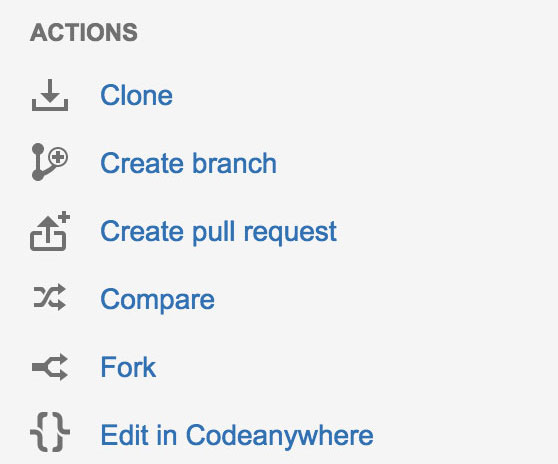The height and width of the screenshot is (464, 558).
Task: Click the plus circle on branch icon
Action: [58, 157]
